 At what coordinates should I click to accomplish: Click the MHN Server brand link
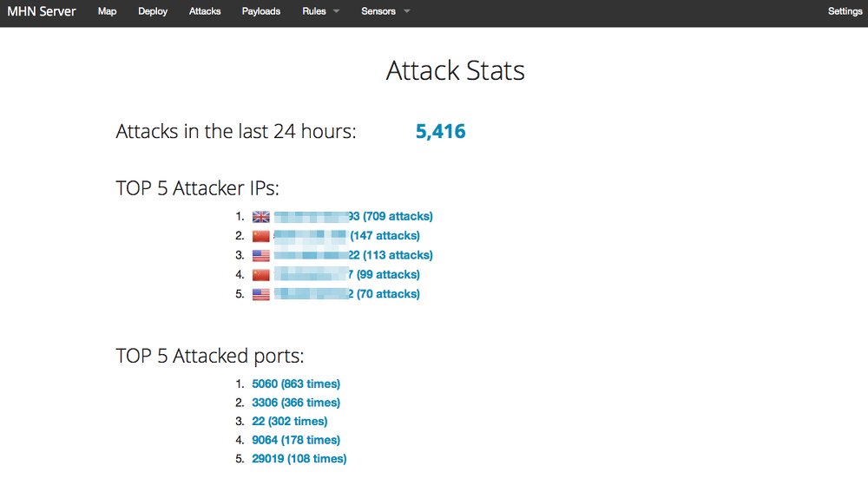pos(42,11)
